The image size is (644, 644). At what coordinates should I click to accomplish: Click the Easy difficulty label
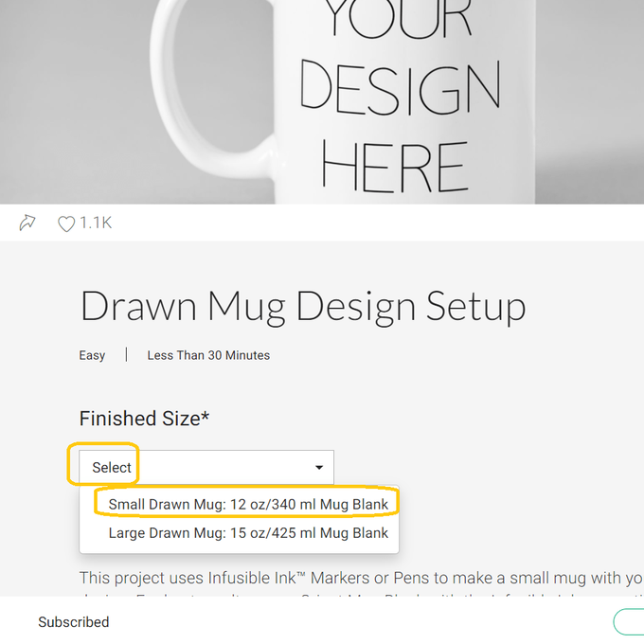[92, 355]
